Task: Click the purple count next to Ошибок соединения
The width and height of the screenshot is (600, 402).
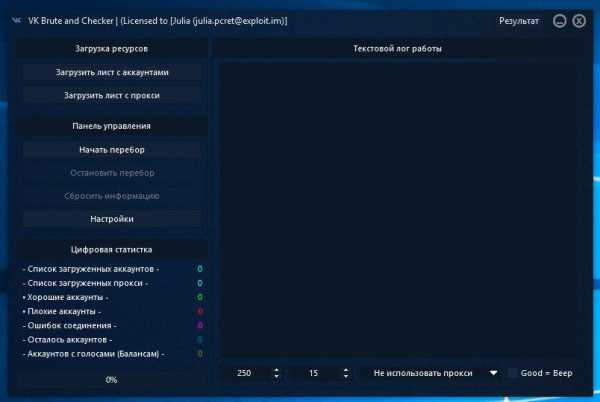Action: [x=200, y=326]
